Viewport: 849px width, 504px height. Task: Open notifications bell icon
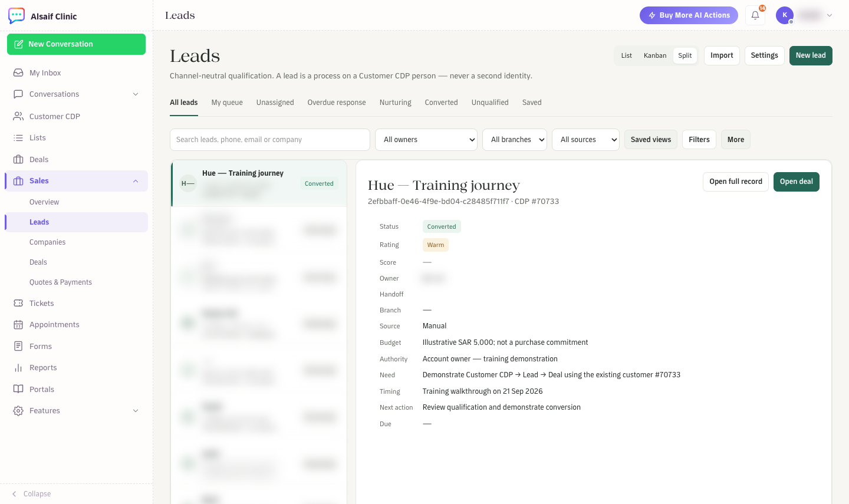tap(755, 15)
